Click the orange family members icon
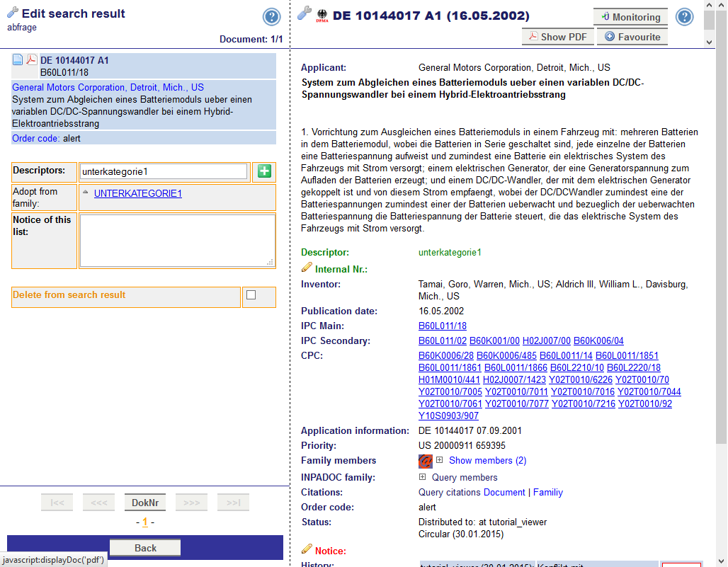The height and width of the screenshot is (567, 728). 426,461
